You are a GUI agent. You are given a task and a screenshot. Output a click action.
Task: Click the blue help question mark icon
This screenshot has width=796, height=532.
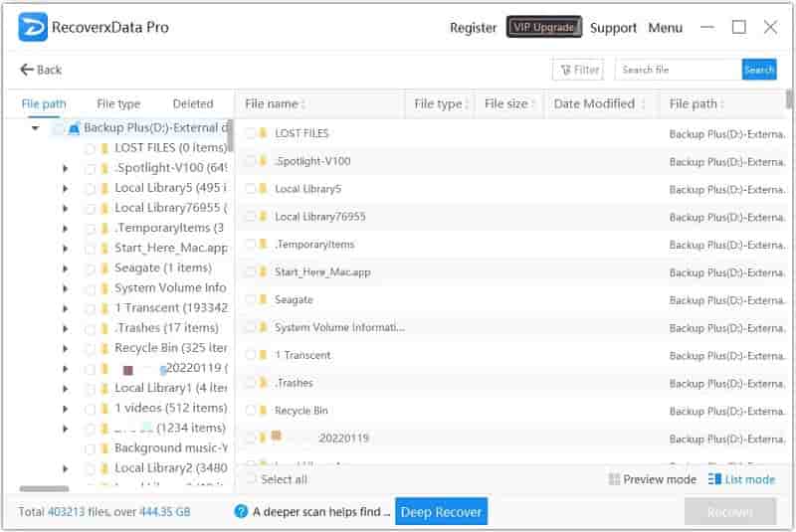click(241, 511)
